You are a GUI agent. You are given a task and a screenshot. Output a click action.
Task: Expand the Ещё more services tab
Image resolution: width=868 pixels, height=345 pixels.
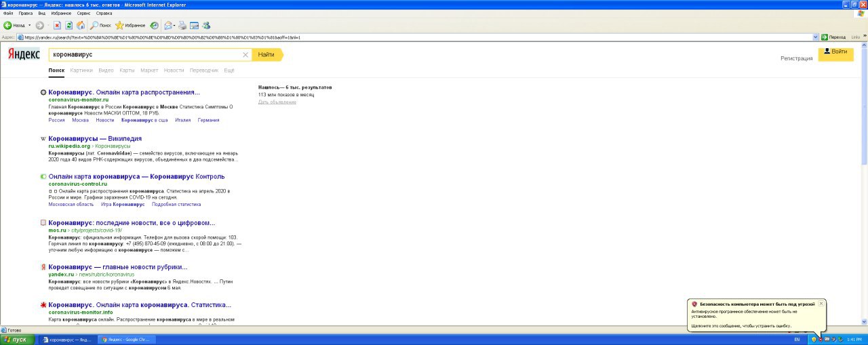(x=229, y=70)
